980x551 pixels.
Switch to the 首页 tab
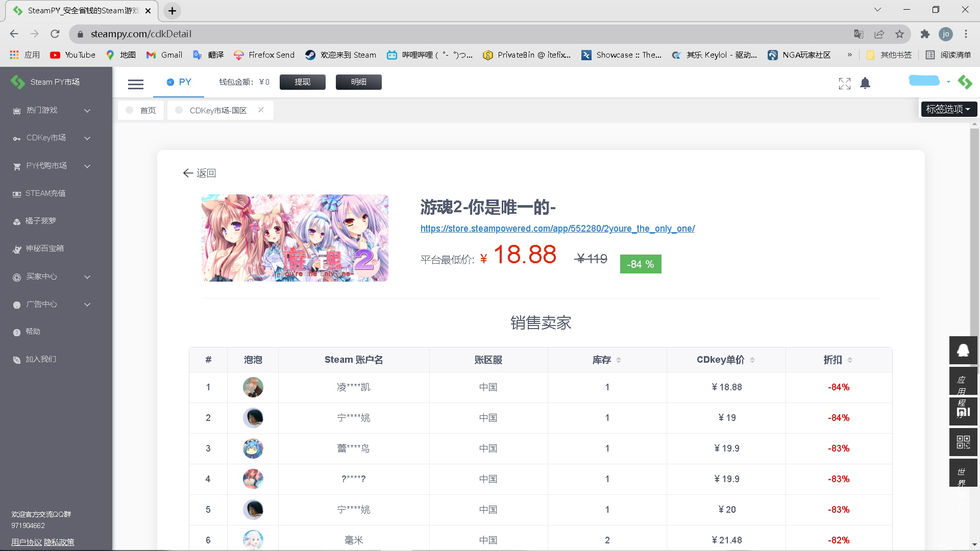148,111
